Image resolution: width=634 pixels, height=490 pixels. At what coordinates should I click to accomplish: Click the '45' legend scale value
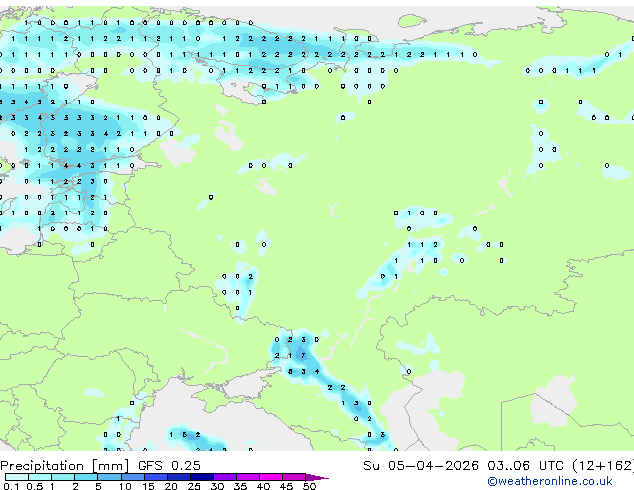pyautogui.click(x=286, y=486)
